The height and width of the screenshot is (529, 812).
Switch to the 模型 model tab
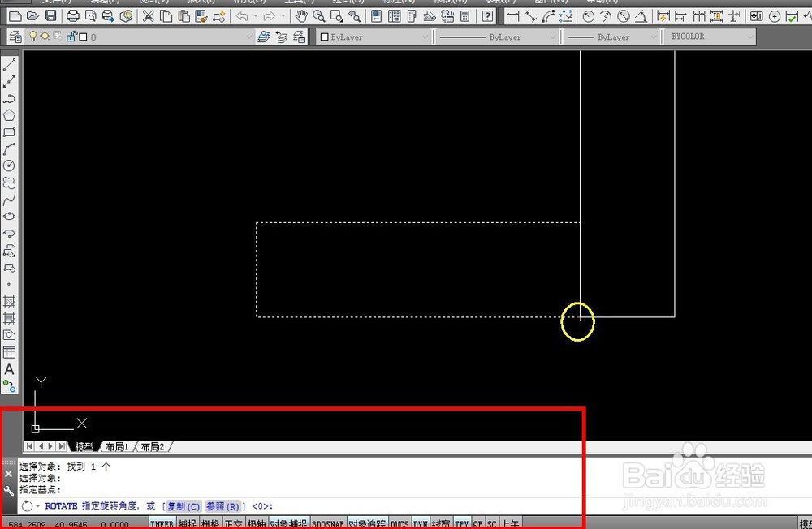84,446
